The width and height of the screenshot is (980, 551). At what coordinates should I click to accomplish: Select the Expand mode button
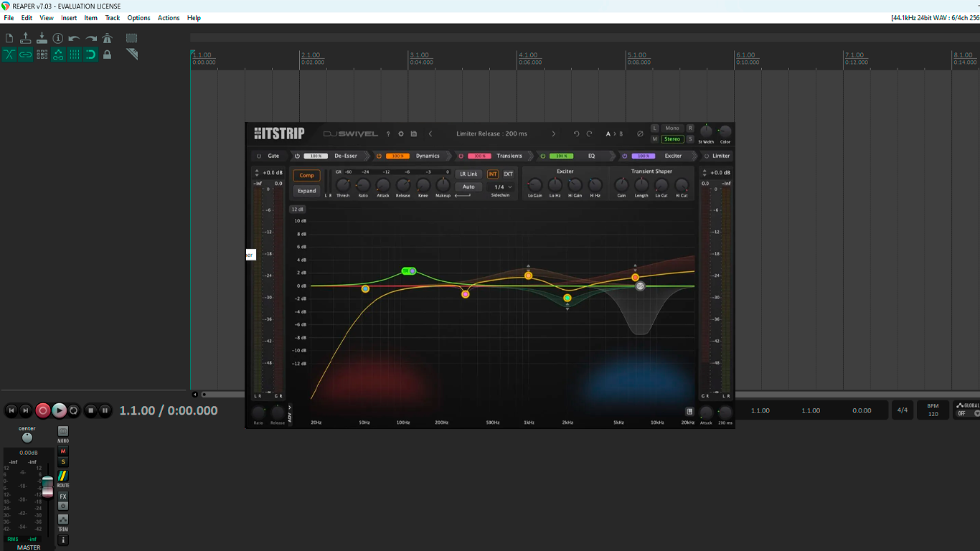307,191
